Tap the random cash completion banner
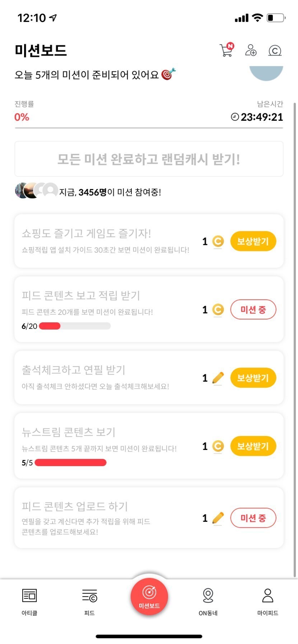The height and width of the screenshot is (644, 298). click(149, 159)
